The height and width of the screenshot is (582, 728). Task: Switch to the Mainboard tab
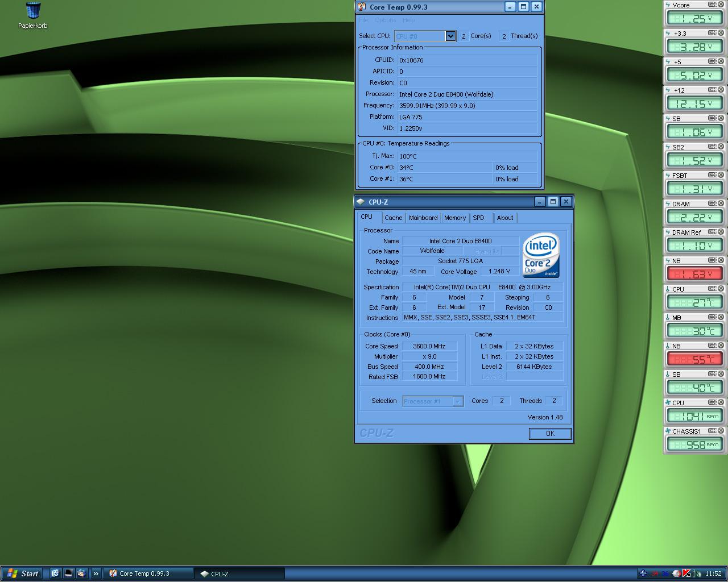(423, 218)
